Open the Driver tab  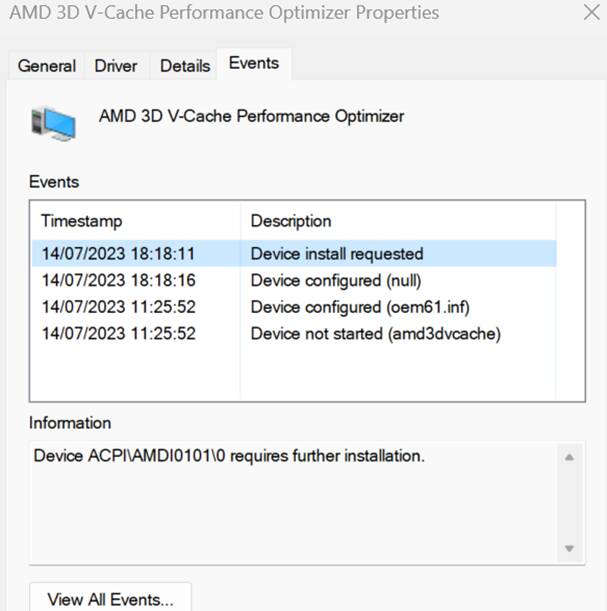(x=116, y=66)
